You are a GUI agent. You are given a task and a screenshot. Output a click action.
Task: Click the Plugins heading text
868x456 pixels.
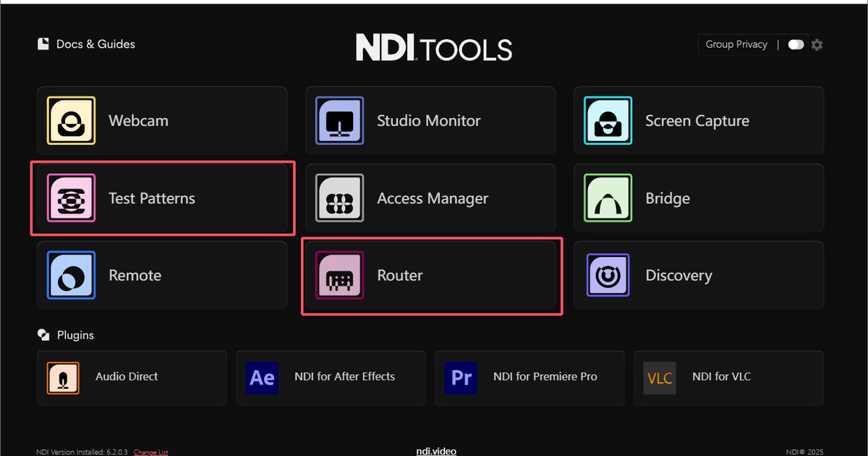(75, 335)
